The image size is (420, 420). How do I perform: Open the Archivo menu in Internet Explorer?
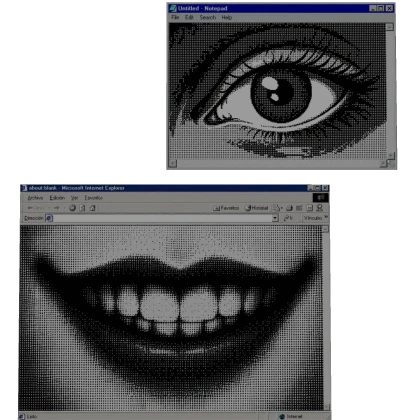35,198
